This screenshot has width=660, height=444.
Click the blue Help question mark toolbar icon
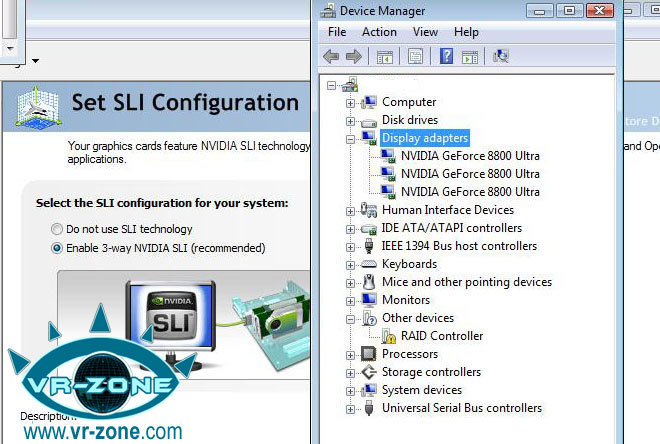point(447,56)
